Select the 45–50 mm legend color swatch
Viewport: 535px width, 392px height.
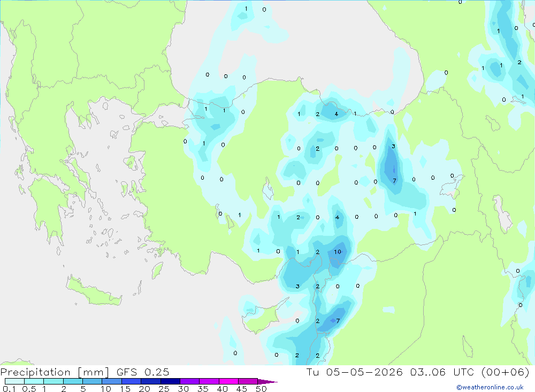click(248, 381)
